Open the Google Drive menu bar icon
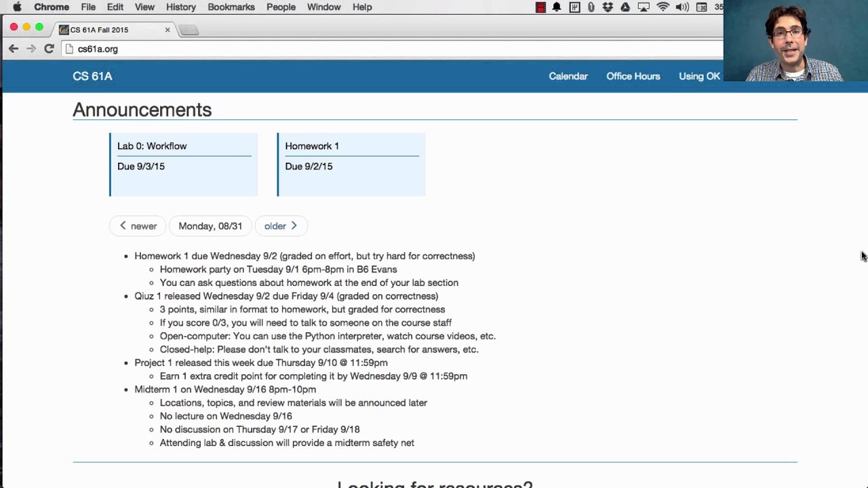 click(x=625, y=7)
